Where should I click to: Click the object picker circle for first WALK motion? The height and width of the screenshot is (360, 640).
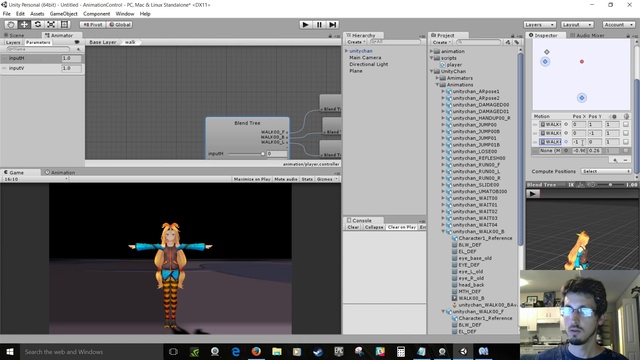(x=566, y=124)
